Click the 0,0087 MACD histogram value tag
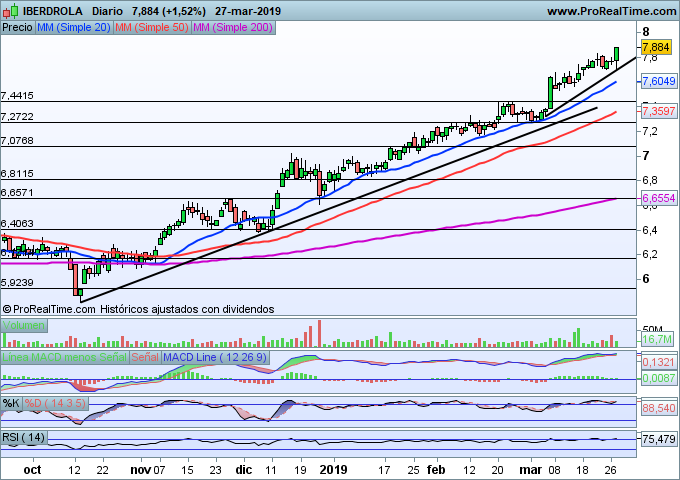This screenshot has width=680, height=480. point(658,378)
